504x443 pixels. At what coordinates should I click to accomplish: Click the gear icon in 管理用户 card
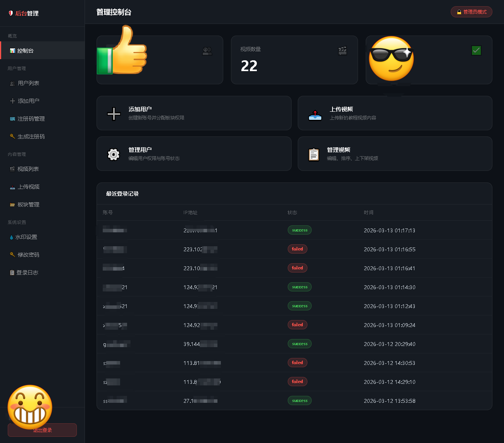[x=114, y=154]
